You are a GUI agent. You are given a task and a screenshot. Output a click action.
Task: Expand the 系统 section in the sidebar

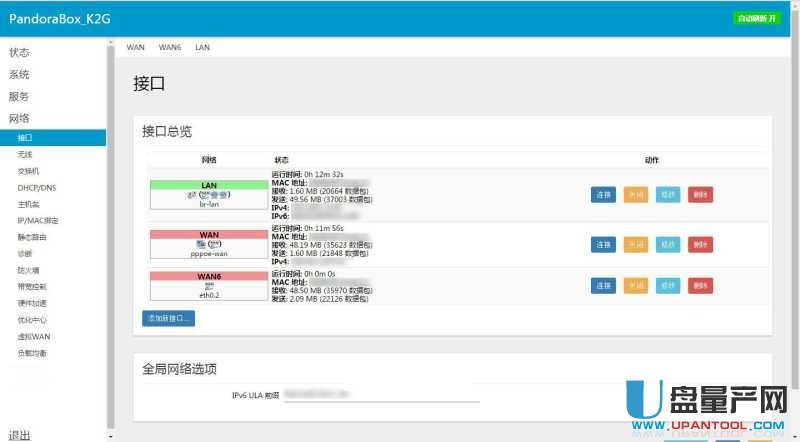coord(20,74)
